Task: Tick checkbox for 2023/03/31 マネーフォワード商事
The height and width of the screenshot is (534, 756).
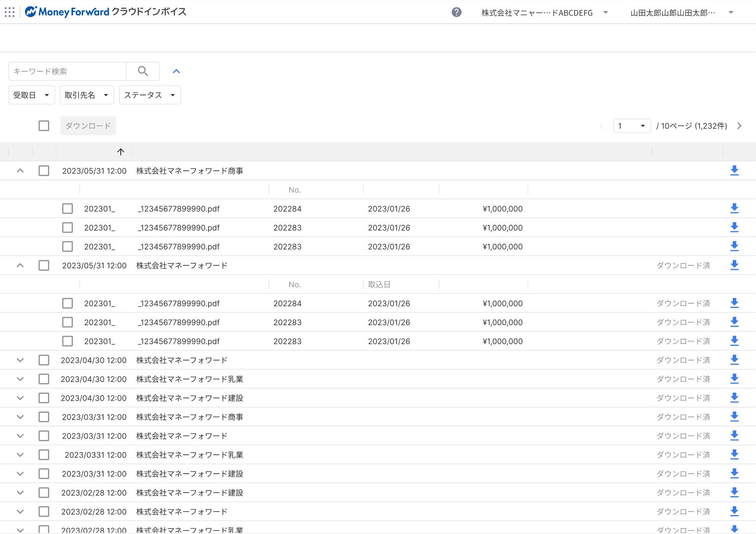Action: point(44,417)
